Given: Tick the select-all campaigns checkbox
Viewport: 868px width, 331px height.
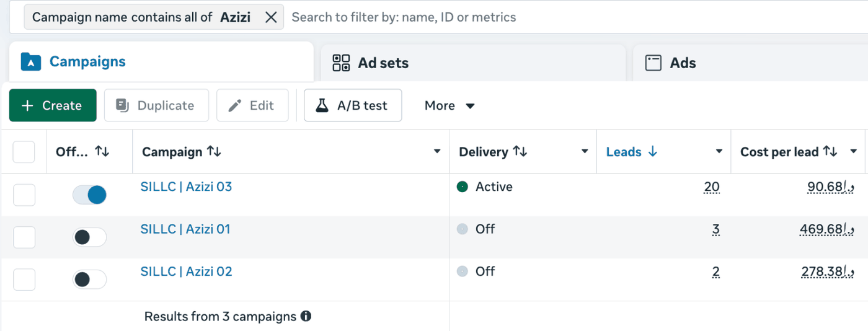Looking at the screenshot, I should pos(24,152).
